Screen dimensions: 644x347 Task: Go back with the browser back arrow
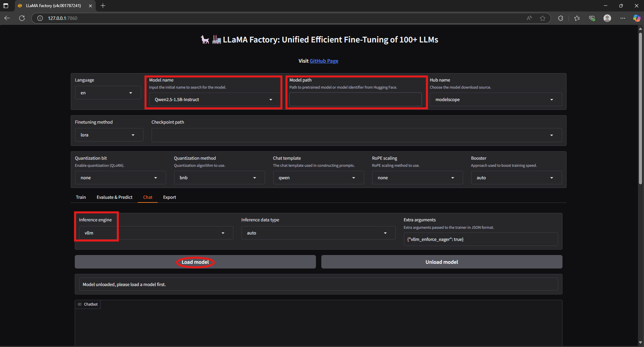[7, 18]
